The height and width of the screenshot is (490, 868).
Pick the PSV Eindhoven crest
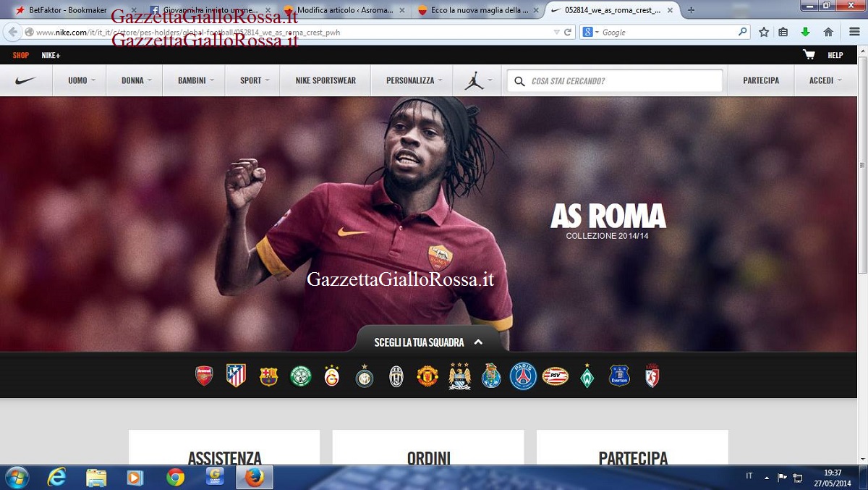556,376
